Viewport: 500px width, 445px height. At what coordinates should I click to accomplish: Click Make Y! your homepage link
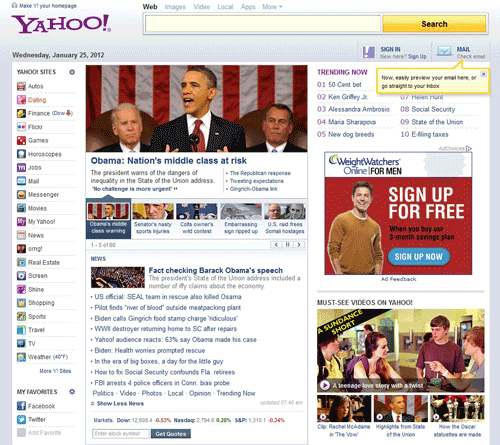(x=48, y=6)
